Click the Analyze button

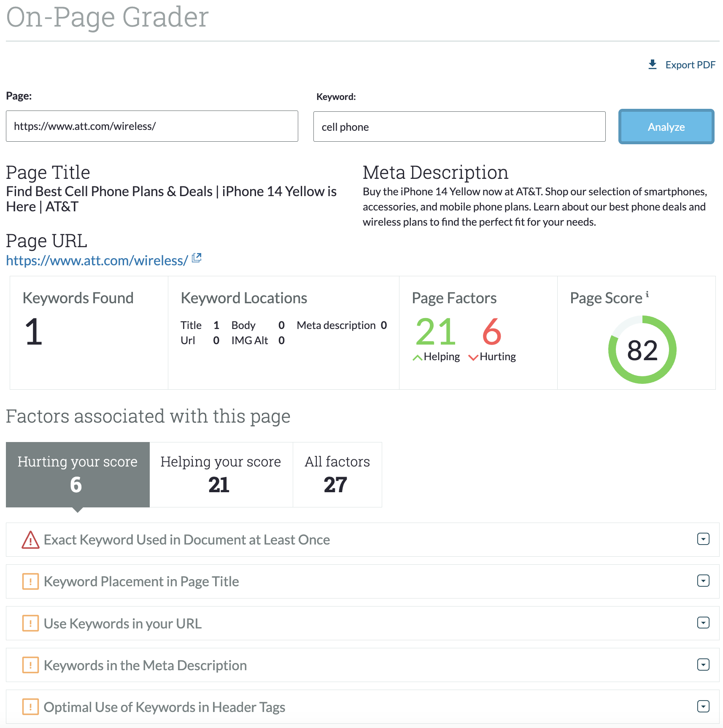click(666, 127)
